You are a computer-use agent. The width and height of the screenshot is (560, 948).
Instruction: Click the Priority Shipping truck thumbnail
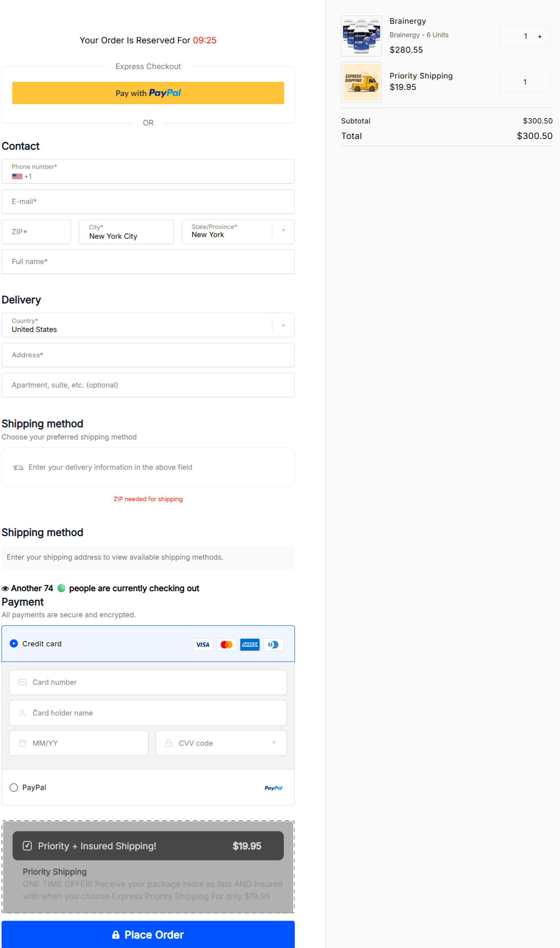361,82
